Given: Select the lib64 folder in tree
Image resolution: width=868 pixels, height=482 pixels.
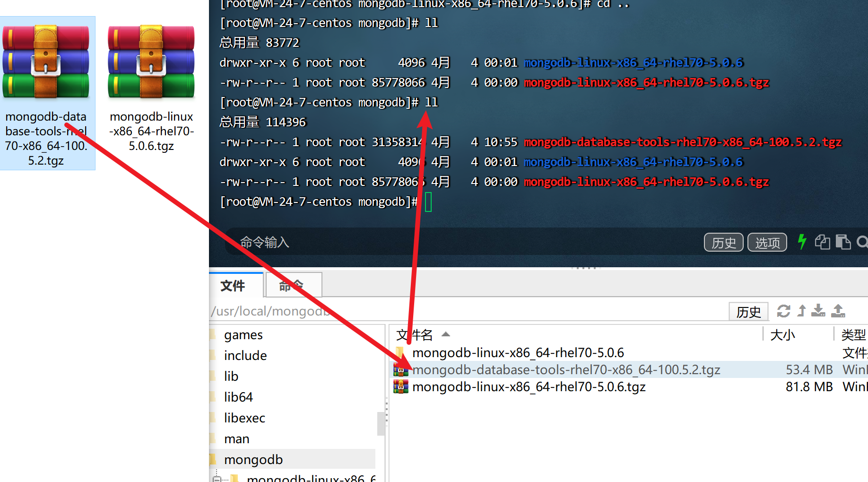Looking at the screenshot, I should tap(238, 397).
